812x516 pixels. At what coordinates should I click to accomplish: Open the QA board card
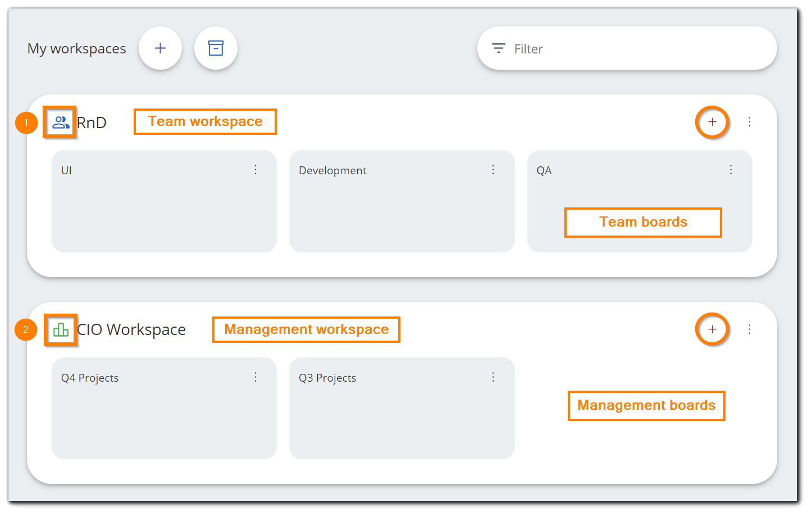(x=640, y=201)
